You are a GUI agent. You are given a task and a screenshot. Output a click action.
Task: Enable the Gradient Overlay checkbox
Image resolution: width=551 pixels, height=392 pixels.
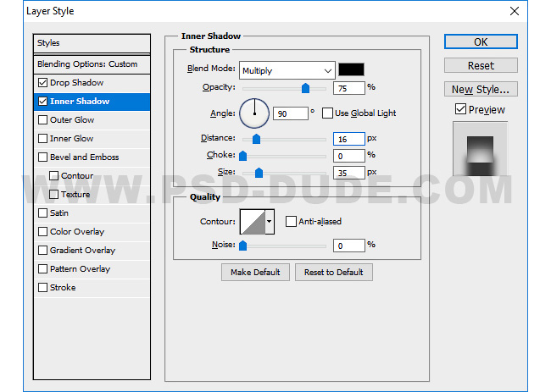(x=43, y=251)
